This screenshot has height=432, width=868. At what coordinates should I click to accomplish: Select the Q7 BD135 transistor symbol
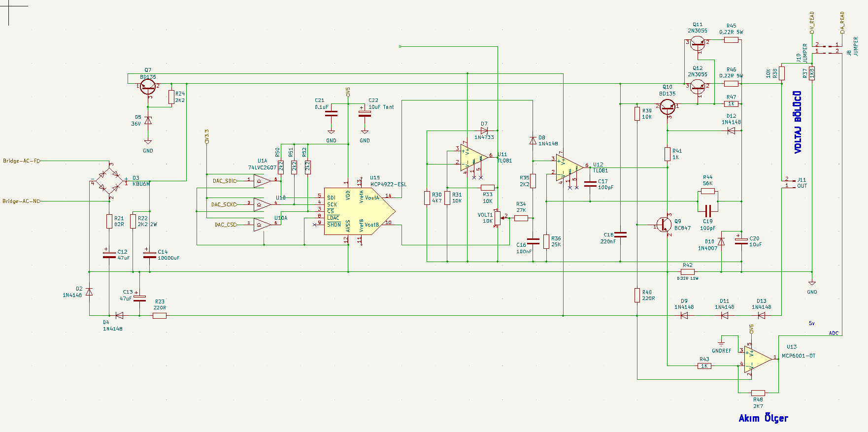(148, 87)
